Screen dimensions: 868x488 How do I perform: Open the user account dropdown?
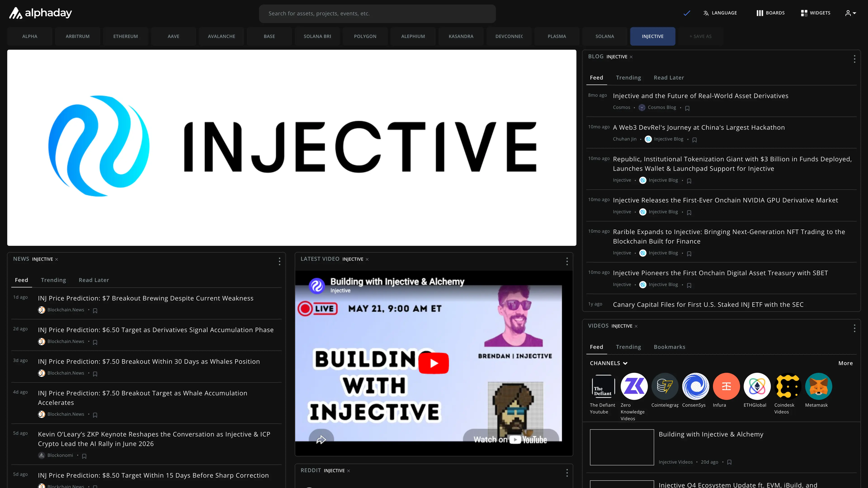pos(850,13)
